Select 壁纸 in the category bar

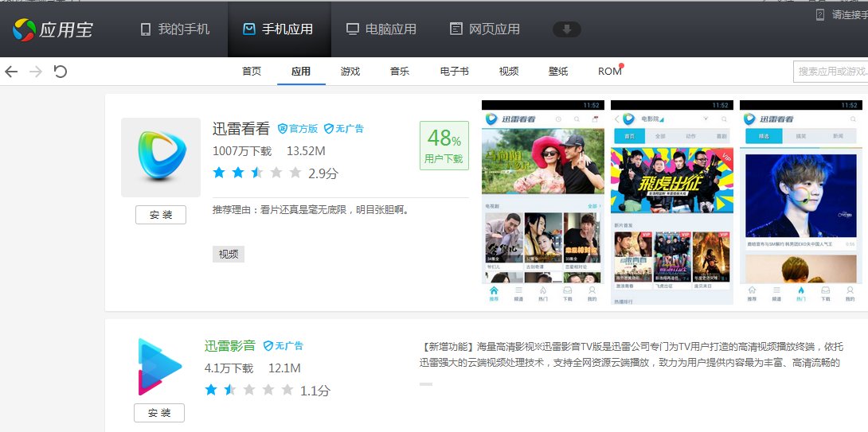click(x=558, y=72)
